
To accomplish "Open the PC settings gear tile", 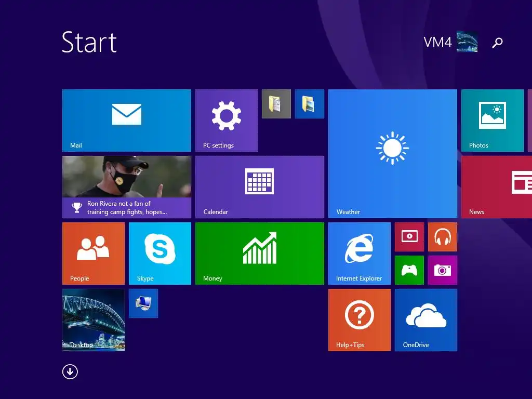I will 227,121.
